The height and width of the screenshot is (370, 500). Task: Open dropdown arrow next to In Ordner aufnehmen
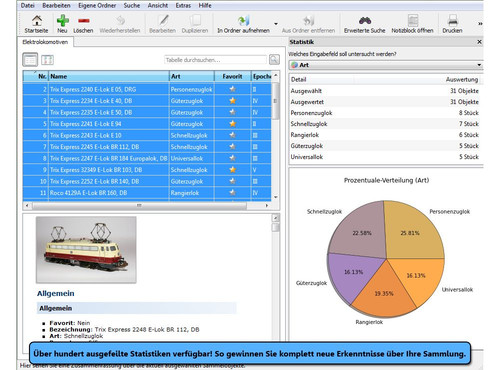pyautogui.click(x=276, y=24)
